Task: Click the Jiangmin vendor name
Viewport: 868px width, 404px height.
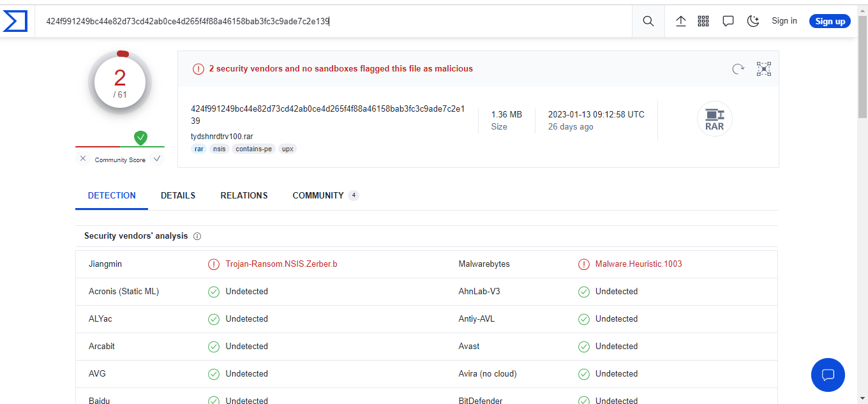Action: 105,264
